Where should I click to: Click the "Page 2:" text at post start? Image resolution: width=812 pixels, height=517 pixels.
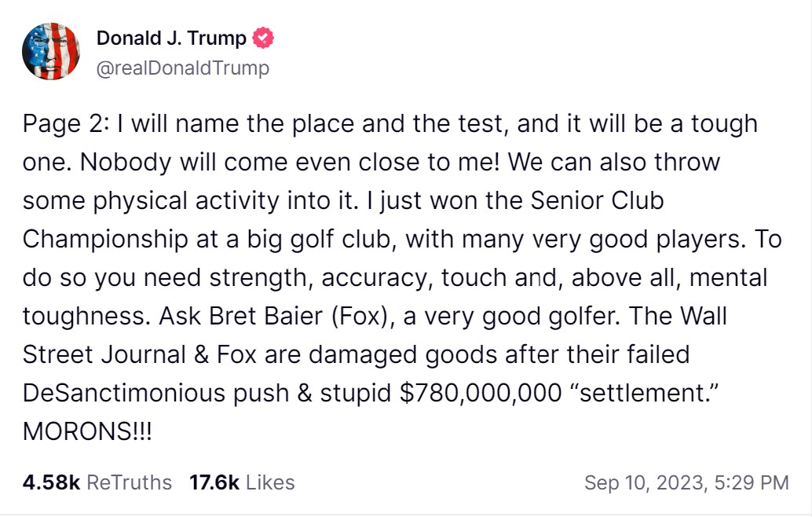click(x=68, y=123)
